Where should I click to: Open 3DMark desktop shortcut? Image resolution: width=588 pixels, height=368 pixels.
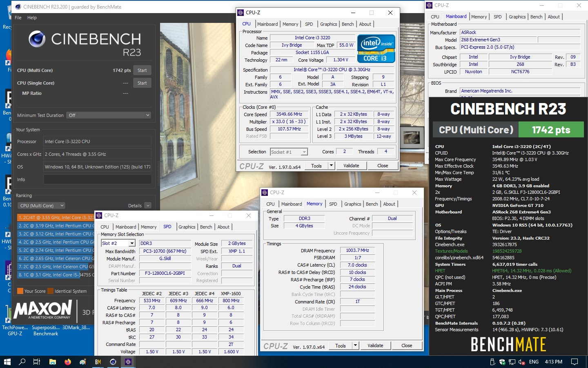coord(76,328)
